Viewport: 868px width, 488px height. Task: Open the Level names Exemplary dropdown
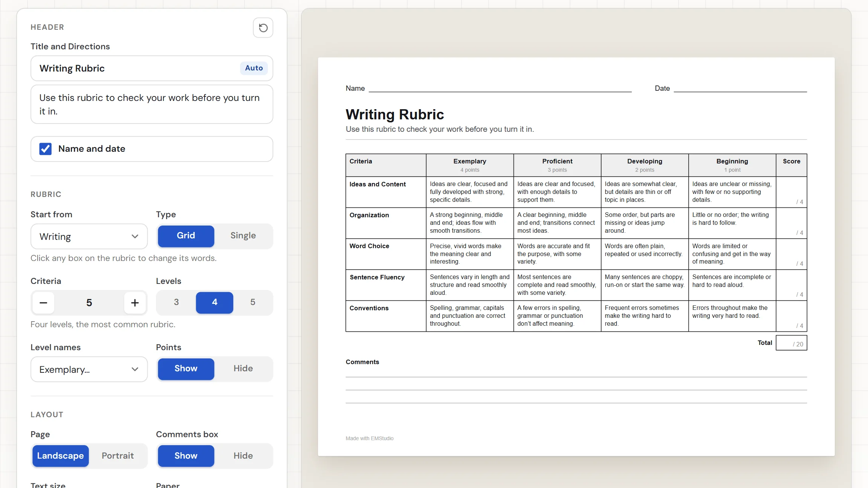(89, 369)
